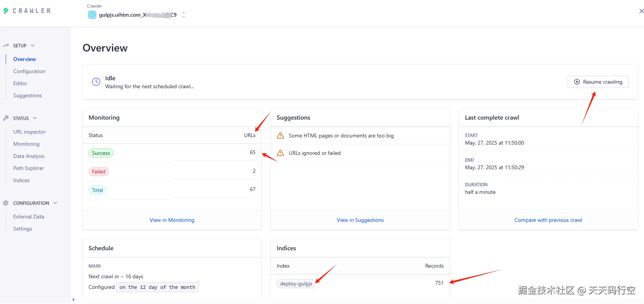Viewport: 644px width, 304px height.
Task: Click the Setup section chart icon
Action: point(6,45)
